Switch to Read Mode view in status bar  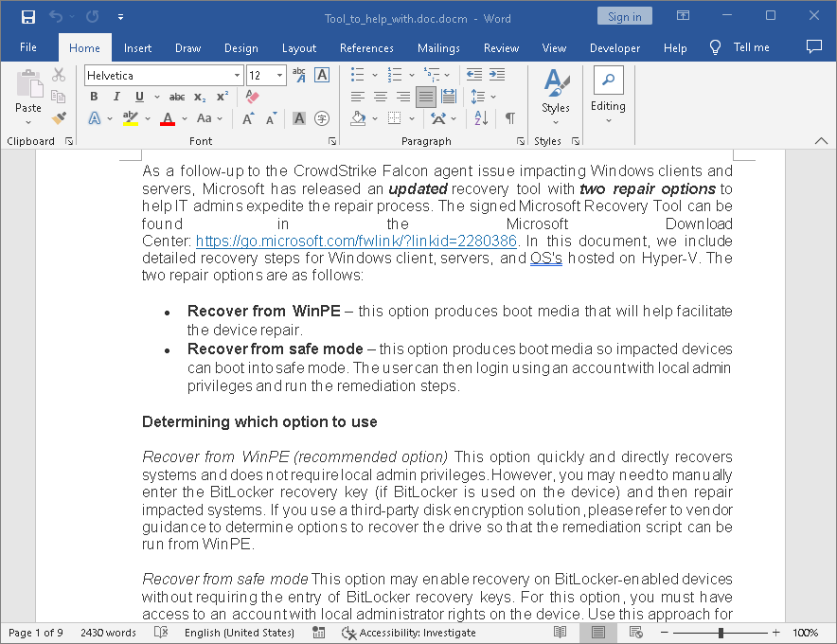click(x=561, y=633)
